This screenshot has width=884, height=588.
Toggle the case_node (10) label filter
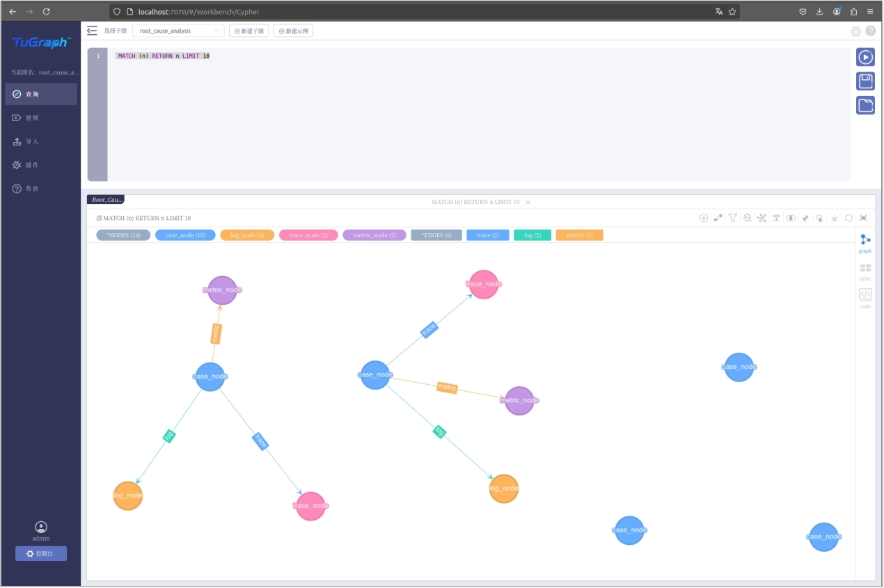[185, 235]
